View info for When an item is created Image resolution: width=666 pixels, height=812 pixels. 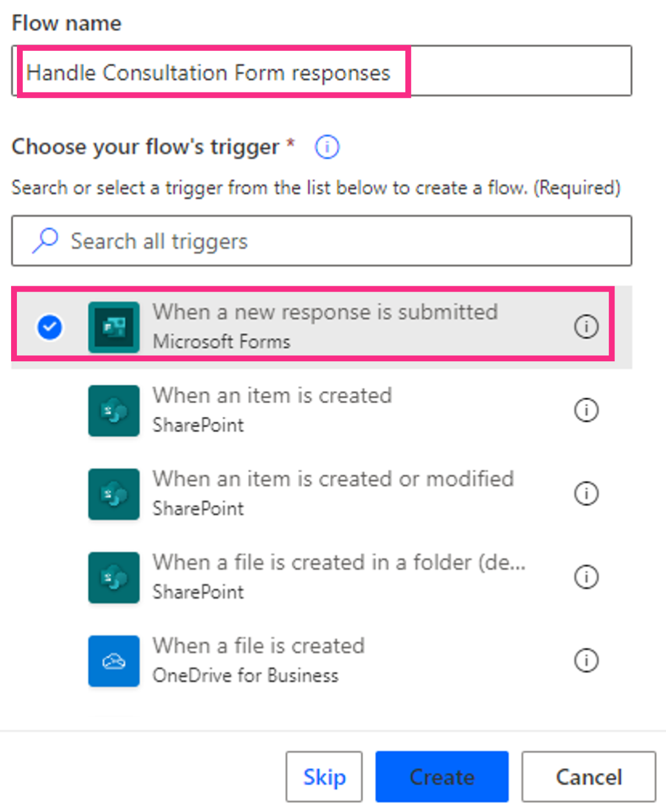coord(587,410)
